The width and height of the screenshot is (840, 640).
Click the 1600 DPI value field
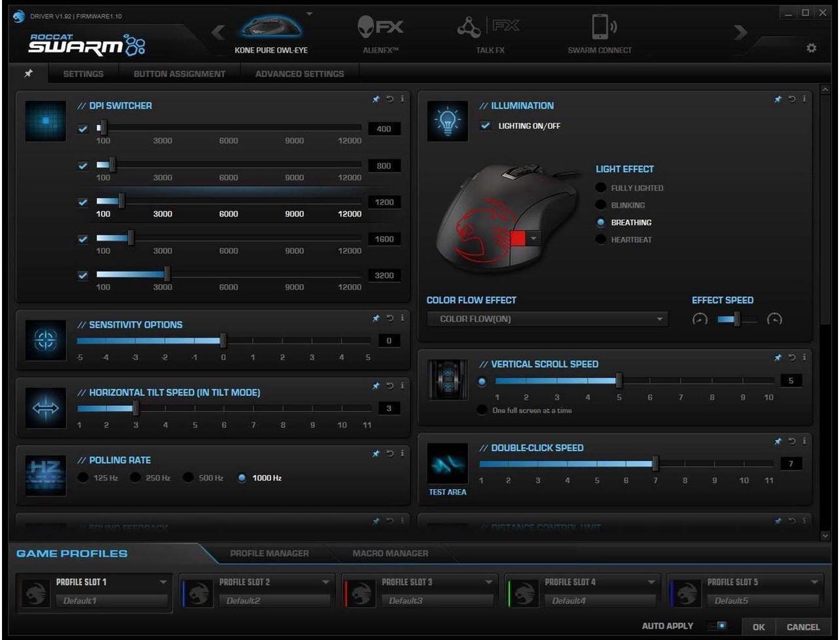point(384,239)
